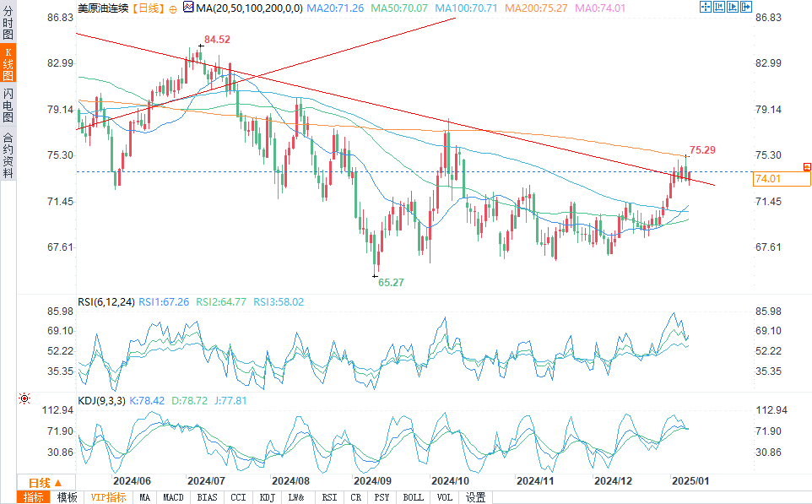
Task: Select the K线图 side tab
Action: pos(8,63)
